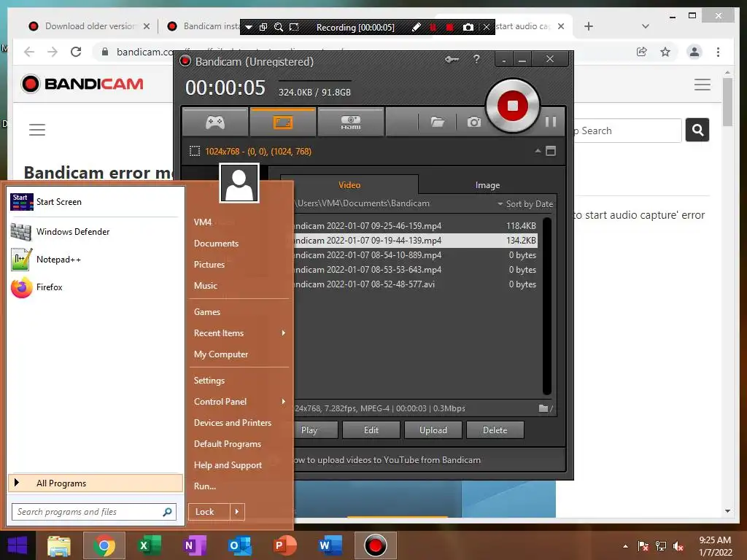Launch Firefox from Start menu

tap(96, 287)
